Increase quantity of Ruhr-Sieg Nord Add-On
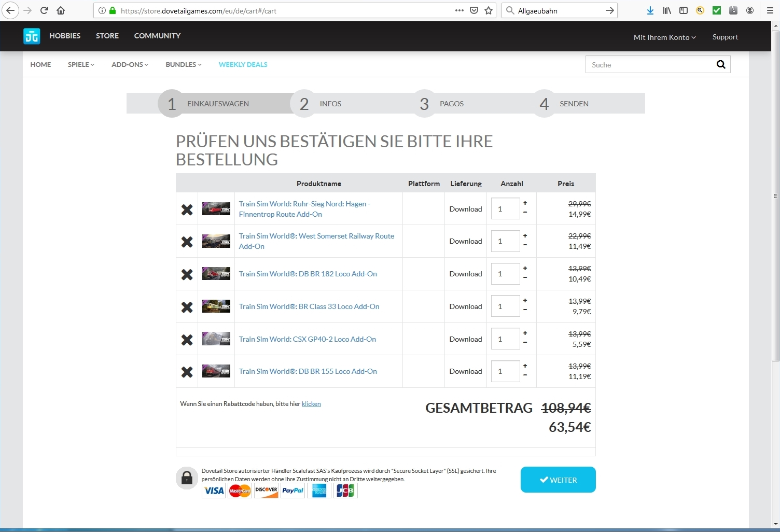Image resolution: width=780 pixels, height=532 pixels. pyautogui.click(x=525, y=203)
